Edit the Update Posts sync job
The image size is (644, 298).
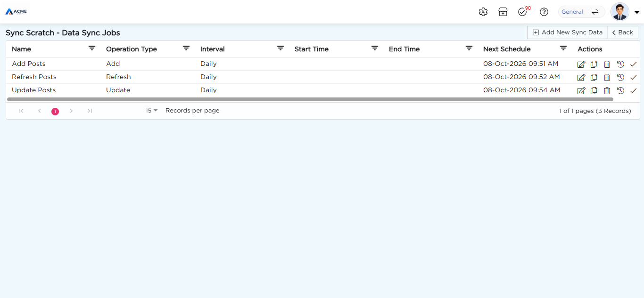click(x=581, y=90)
